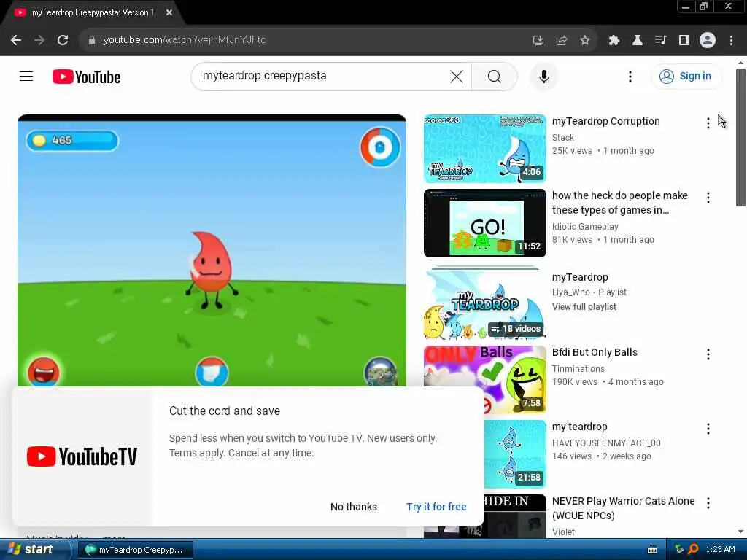Share this page from the address bar

click(x=561, y=41)
